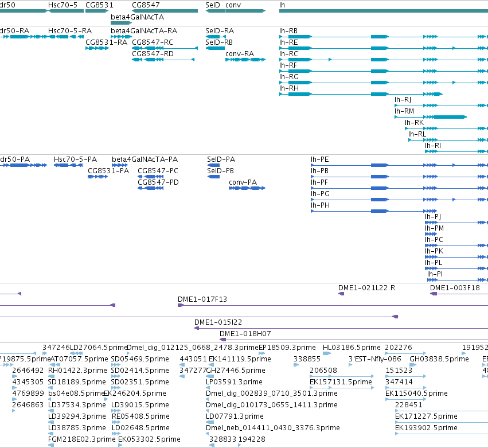Open protein Ih-PI

pyautogui.click(x=435, y=275)
